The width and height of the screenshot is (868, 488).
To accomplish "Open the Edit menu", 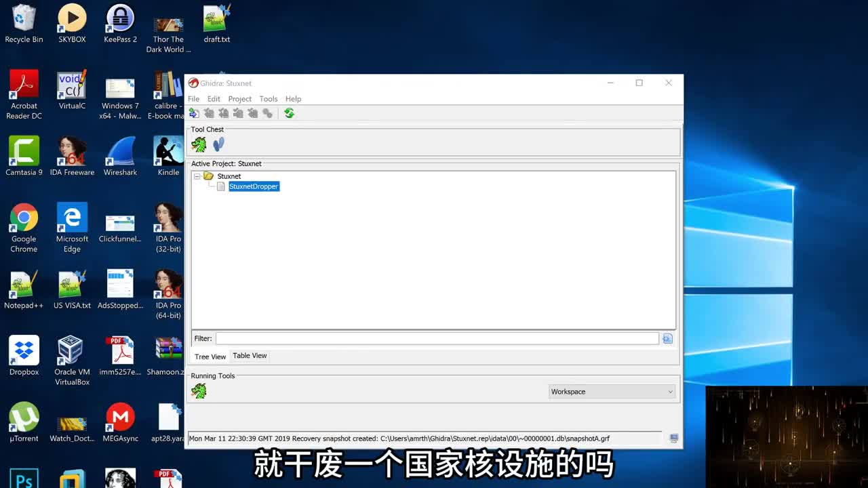I will coord(214,99).
